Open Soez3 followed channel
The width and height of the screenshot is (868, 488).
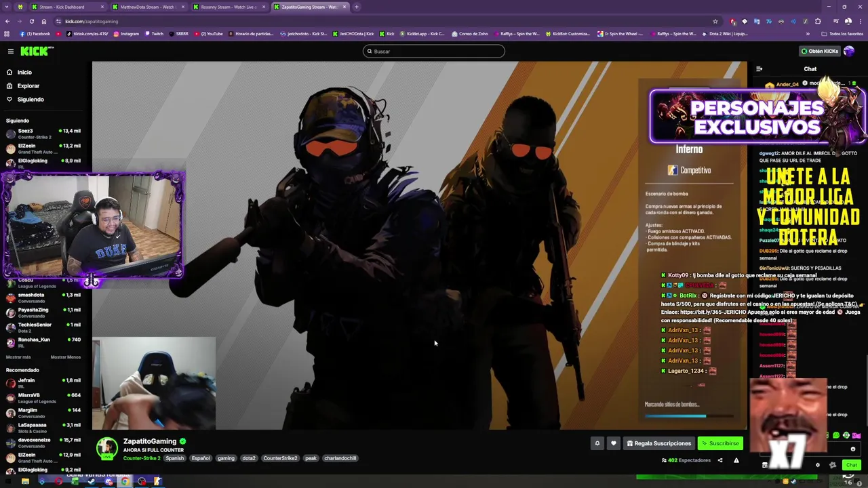[43, 134]
